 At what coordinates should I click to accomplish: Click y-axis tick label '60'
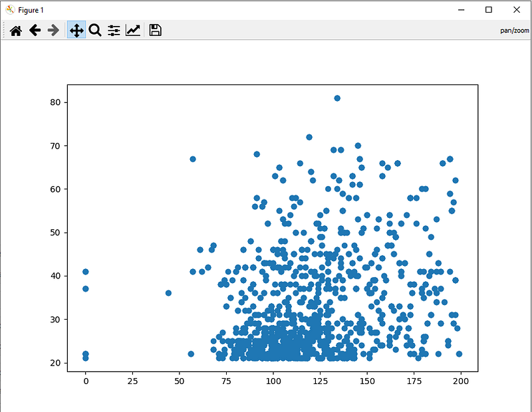55,189
